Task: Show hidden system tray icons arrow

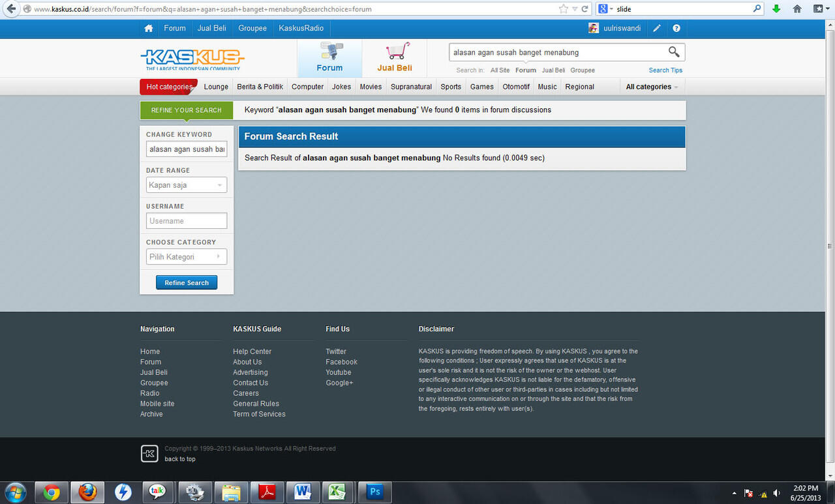Action: [x=735, y=494]
